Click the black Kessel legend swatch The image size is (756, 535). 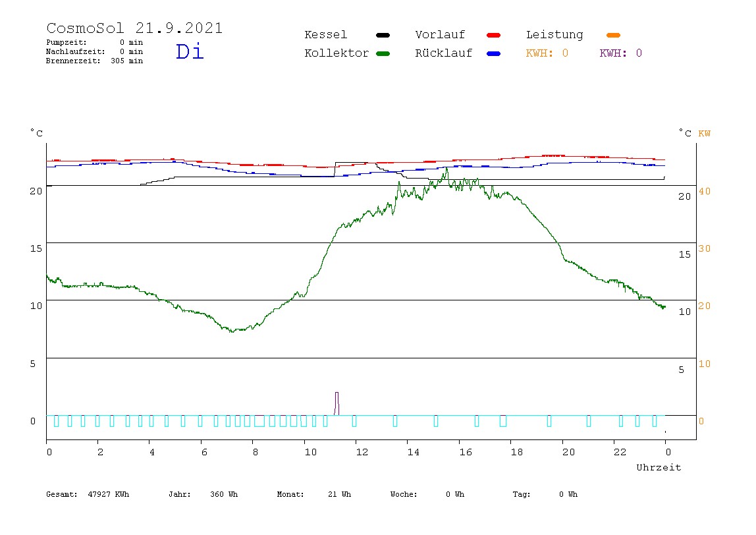pyautogui.click(x=383, y=35)
